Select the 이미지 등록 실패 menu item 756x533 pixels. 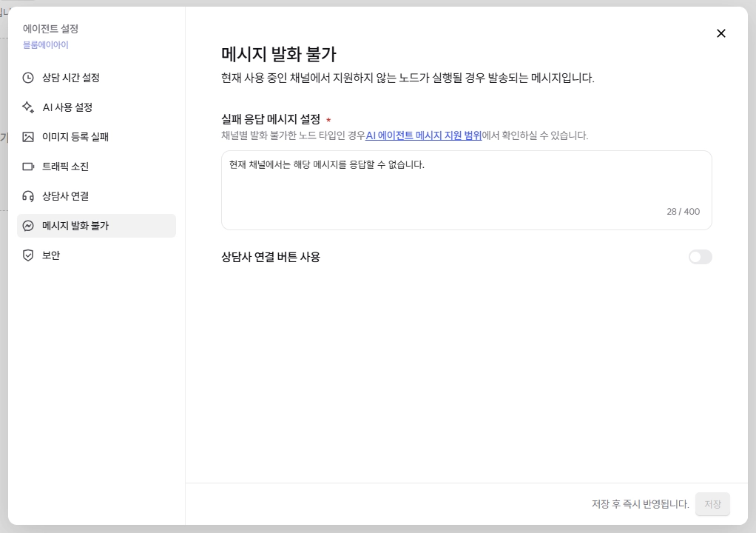[96, 137]
